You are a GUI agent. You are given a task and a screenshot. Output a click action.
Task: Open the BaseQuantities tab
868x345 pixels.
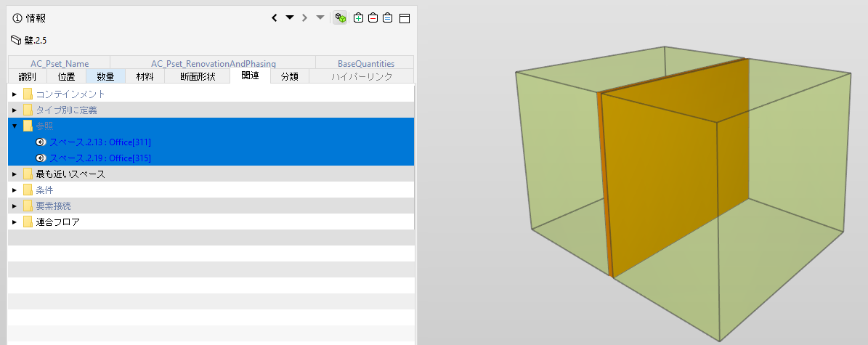pos(365,63)
